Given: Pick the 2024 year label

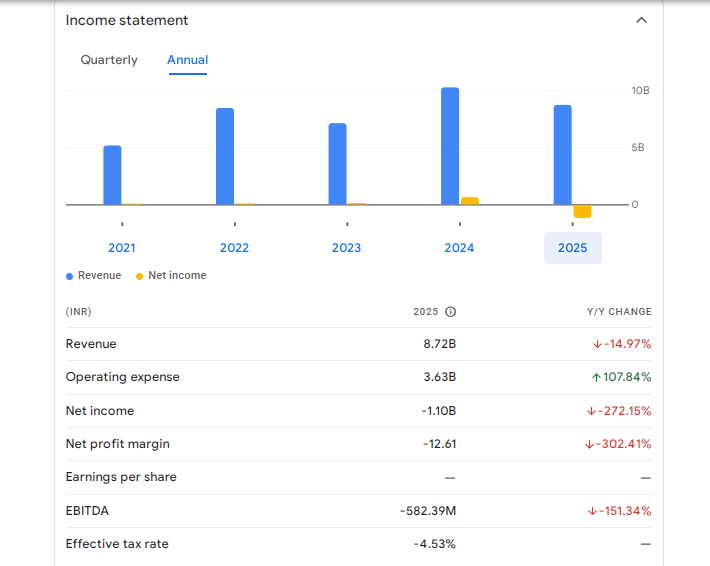Looking at the screenshot, I should point(459,248).
